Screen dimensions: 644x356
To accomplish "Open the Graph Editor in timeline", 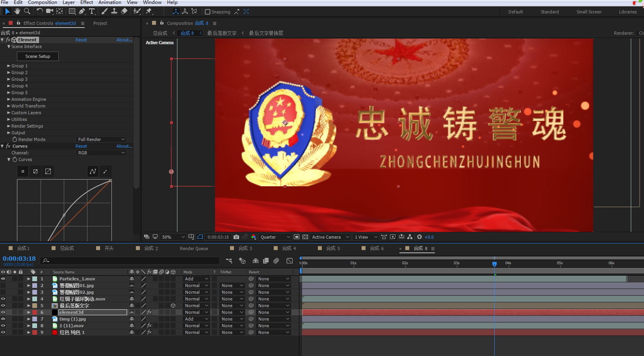I will (290, 261).
